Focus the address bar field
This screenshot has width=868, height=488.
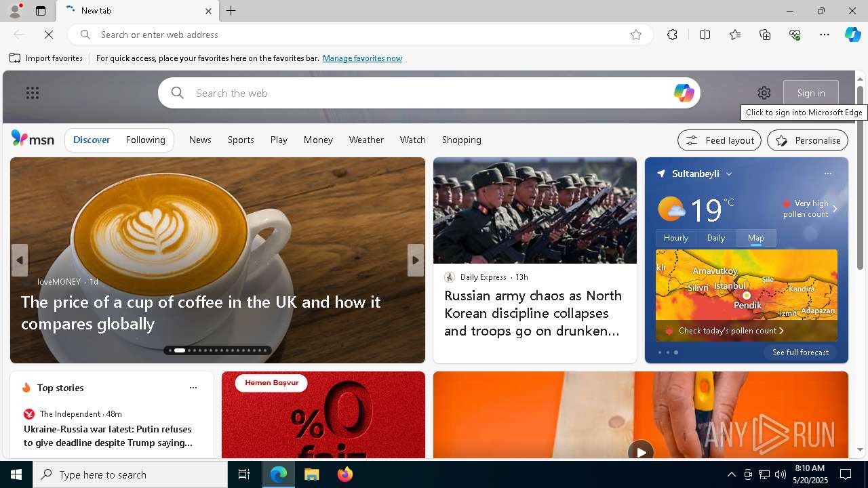point(359,35)
